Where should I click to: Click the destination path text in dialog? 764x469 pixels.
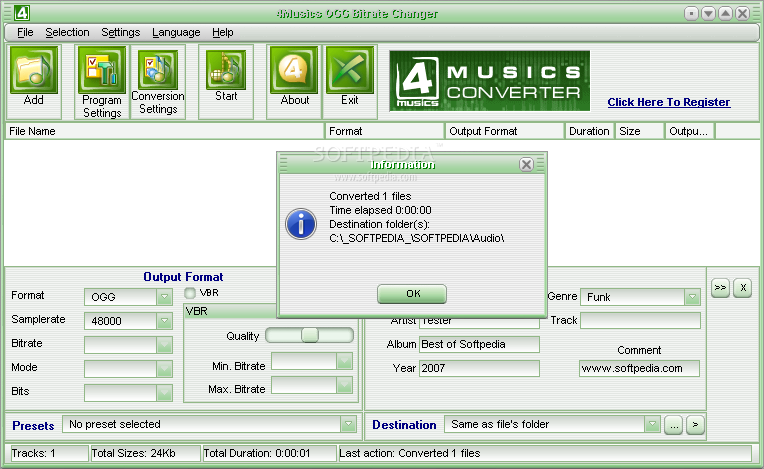pyautogui.click(x=417, y=238)
